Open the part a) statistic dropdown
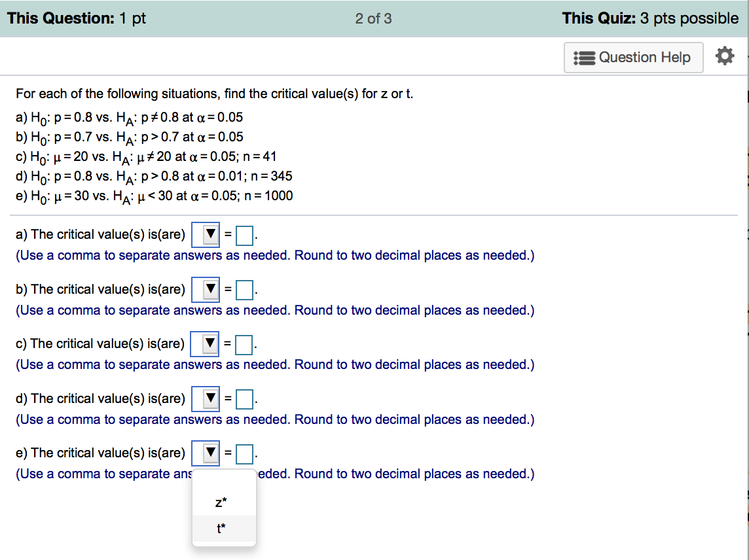Viewport: 749px width, 560px height. 204,235
